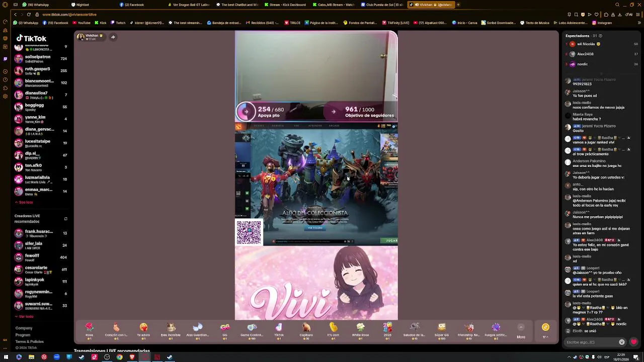Open the Program footer link
This screenshot has height=362, width=644.
coord(23,335)
